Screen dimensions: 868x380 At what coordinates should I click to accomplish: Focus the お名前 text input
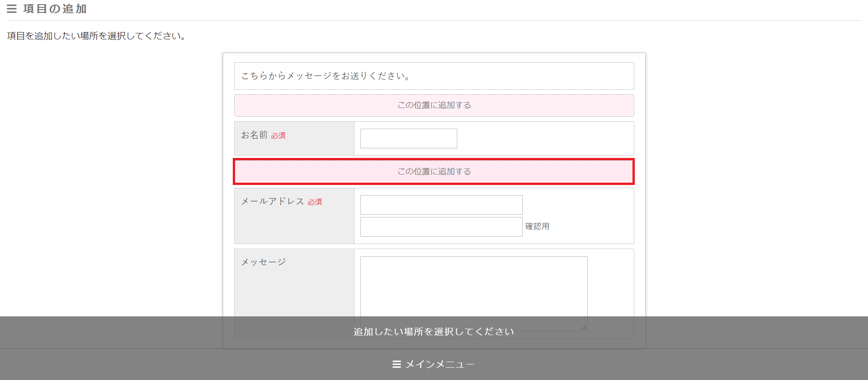pyautogui.click(x=408, y=138)
